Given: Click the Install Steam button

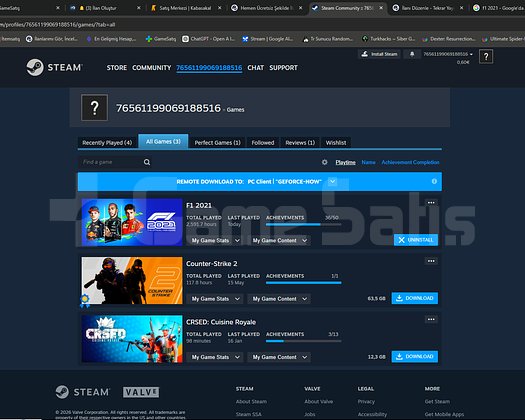Looking at the screenshot, I should click(x=379, y=54).
